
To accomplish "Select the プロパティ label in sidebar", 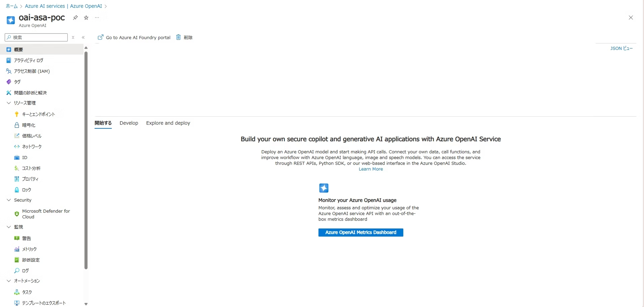I will point(30,179).
